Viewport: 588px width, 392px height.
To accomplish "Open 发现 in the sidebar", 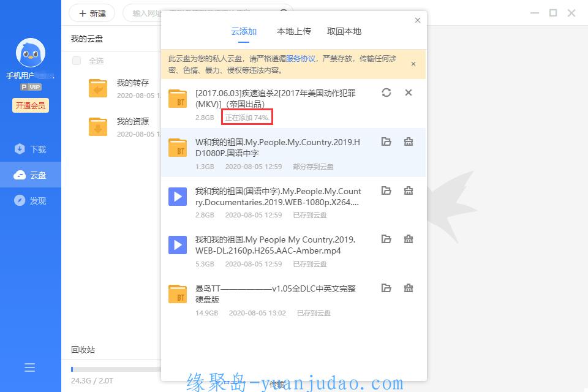I will 31,201.
